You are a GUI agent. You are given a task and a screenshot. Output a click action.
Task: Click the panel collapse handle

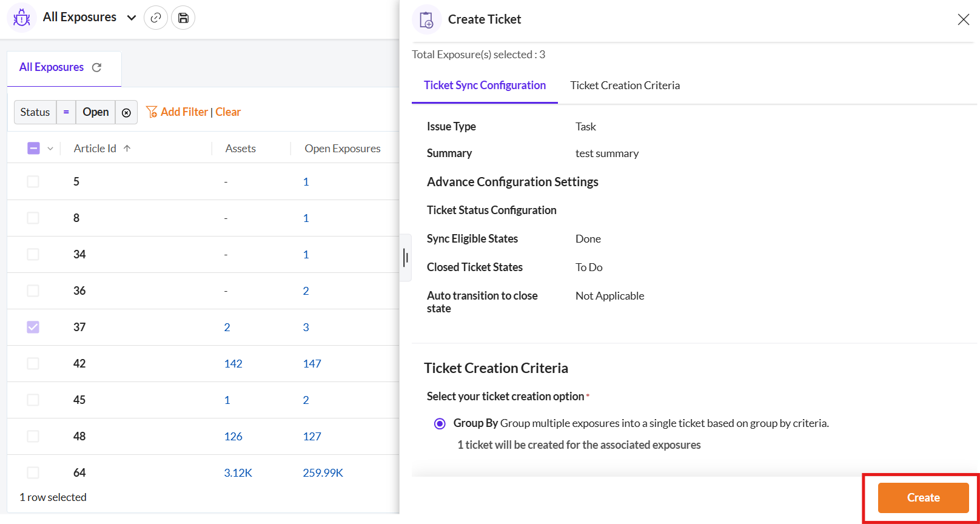(x=406, y=258)
